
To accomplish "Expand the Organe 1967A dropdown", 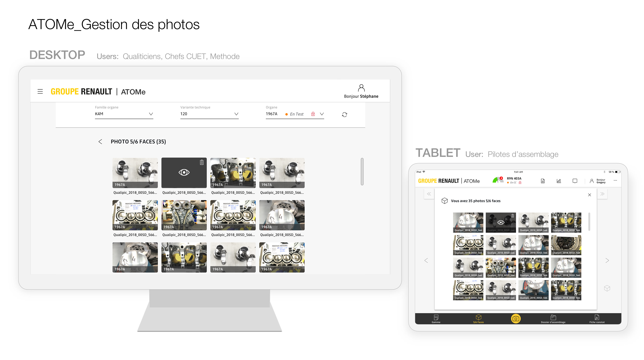I will point(322,114).
